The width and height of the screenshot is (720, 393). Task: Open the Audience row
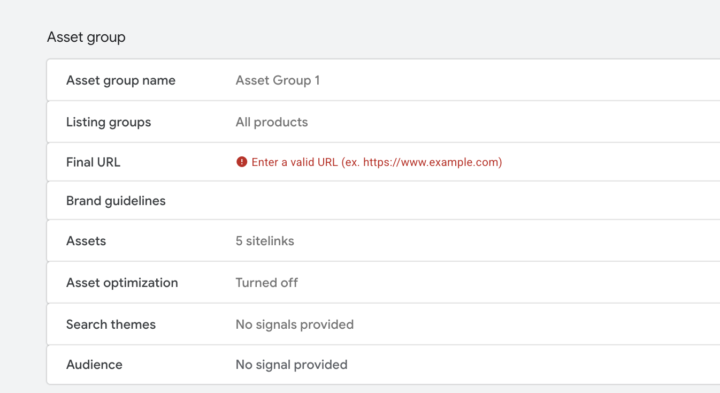[383, 365]
